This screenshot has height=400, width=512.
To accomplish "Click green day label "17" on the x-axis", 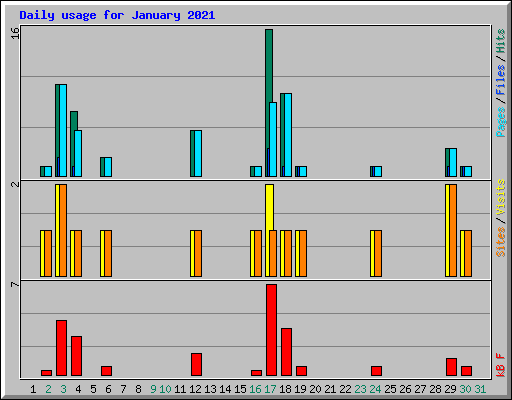I will tap(270, 389).
